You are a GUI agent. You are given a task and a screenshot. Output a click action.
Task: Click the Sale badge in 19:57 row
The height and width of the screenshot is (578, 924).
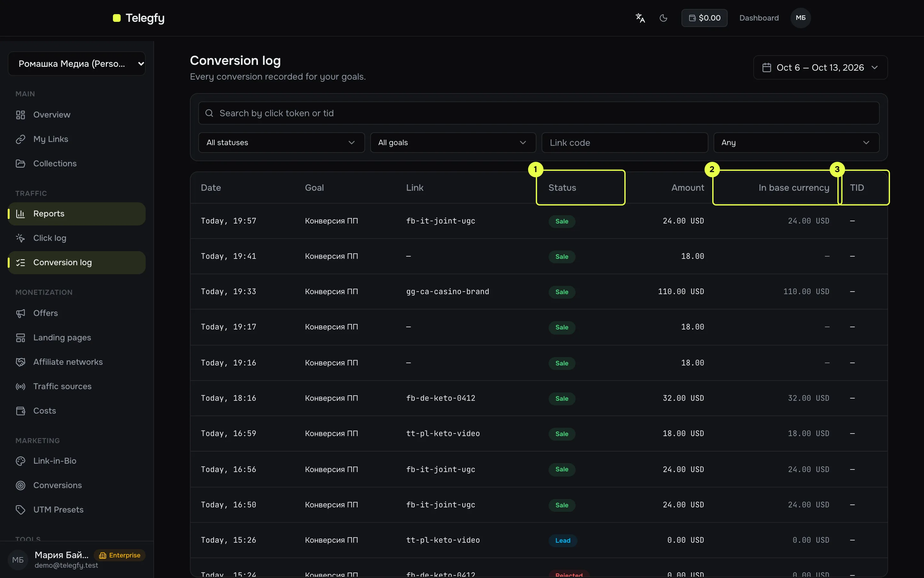[x=562, y=221]
